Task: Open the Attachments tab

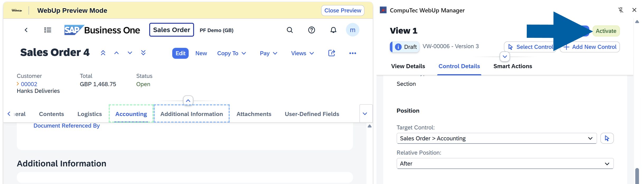Action: 254,114
